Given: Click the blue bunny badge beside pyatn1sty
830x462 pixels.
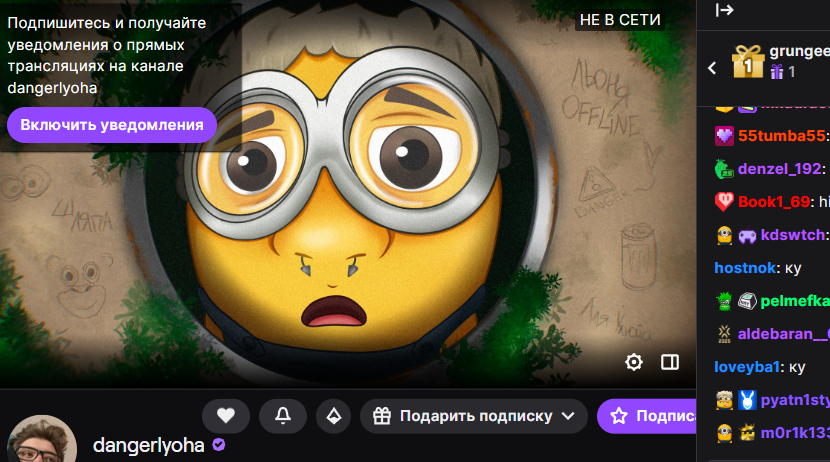Looking at the screenshot, I should coord(747,400).
